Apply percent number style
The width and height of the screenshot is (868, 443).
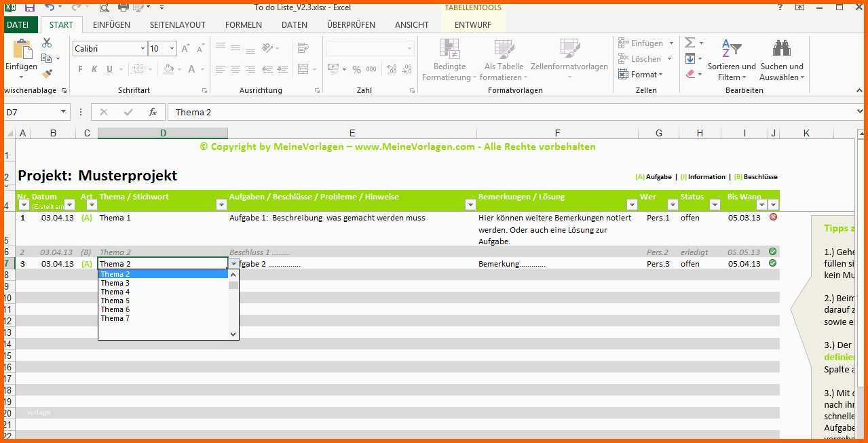(x=357, y=69)
